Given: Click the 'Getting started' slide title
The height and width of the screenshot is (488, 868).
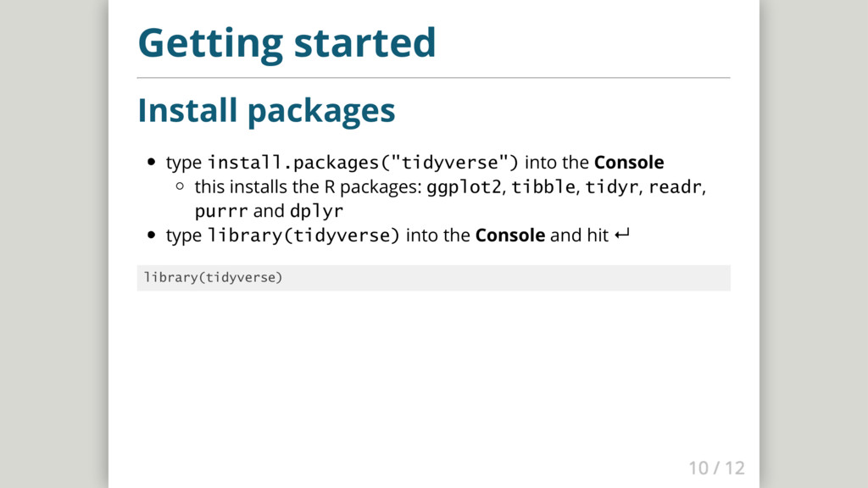Looking at the screenshot, I should 287,42.
